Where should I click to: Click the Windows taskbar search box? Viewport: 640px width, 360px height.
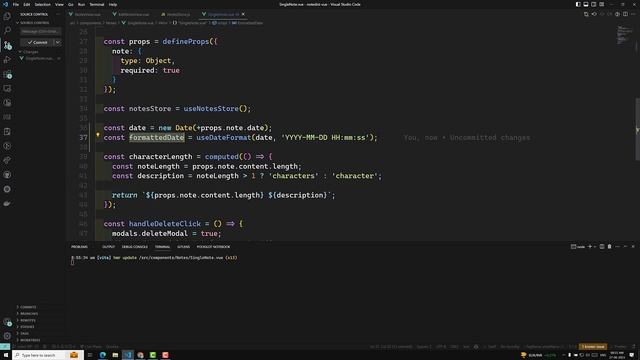pyautogui.click(x=48, y=355)
